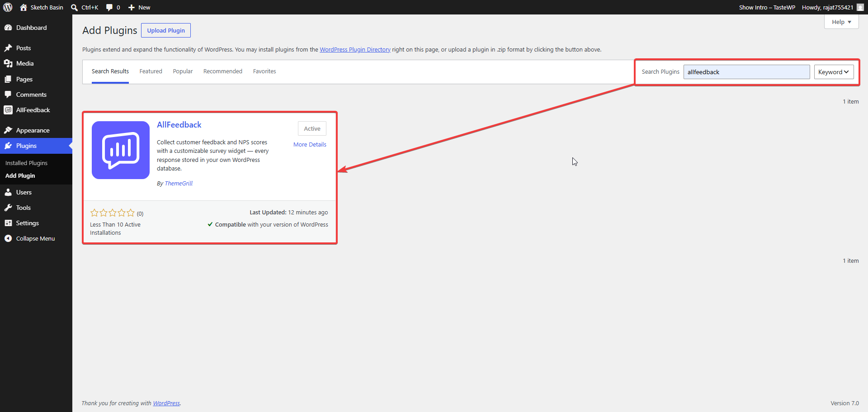Switch to the Popular tab
The width and height of the screenshot is (868, 412).
pos(183,71)
